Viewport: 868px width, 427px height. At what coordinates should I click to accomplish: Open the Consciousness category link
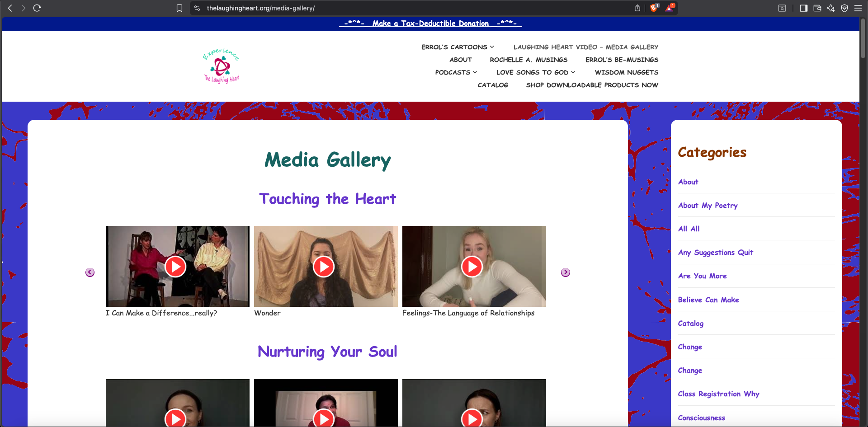click(x=701, y=418)
